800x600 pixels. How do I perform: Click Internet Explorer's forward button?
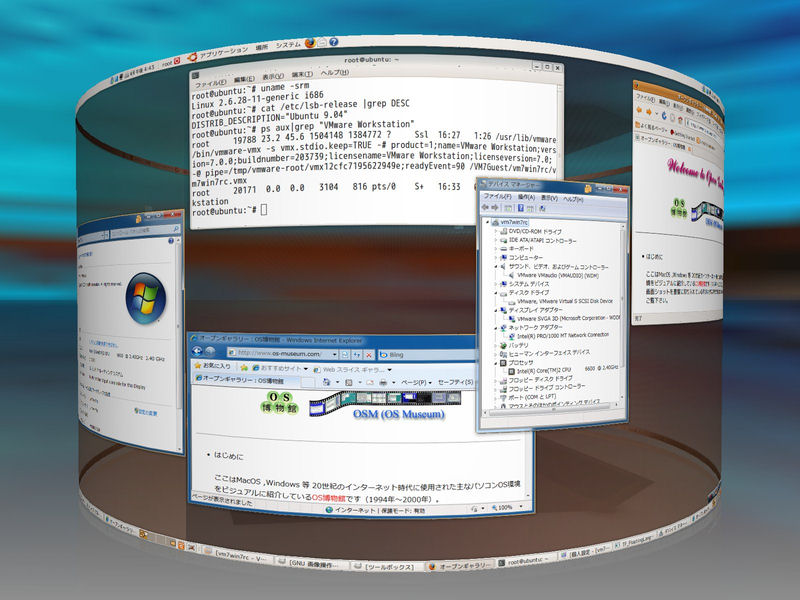point(210,352)
